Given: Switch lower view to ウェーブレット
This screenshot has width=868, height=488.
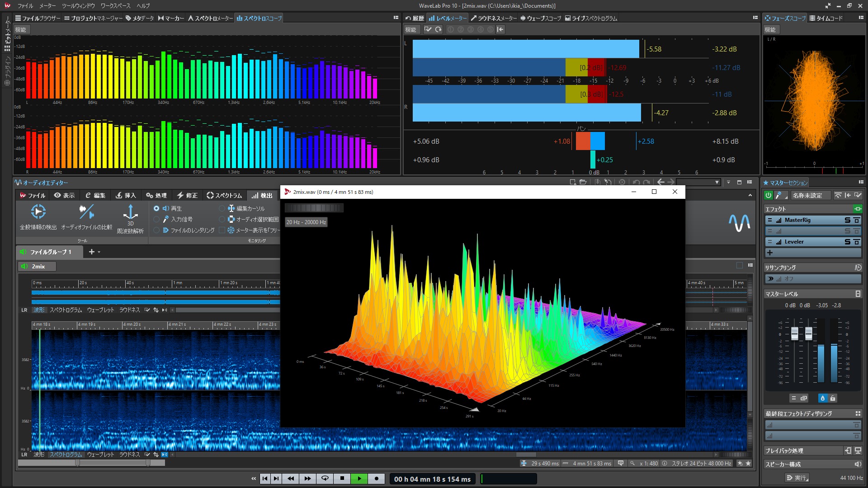Looking at the screenshot, I should (x=100, y=455).
